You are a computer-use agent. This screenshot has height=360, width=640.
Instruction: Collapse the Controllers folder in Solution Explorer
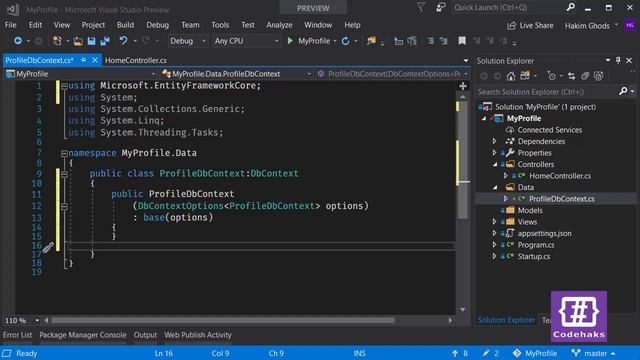(x=495, y=164)
